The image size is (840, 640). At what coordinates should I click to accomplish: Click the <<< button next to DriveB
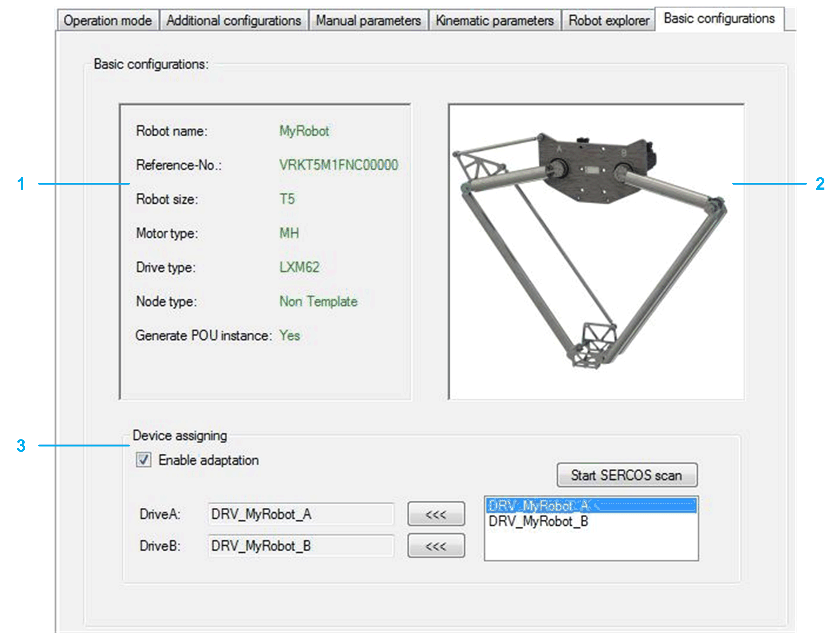tap(436, 546)
